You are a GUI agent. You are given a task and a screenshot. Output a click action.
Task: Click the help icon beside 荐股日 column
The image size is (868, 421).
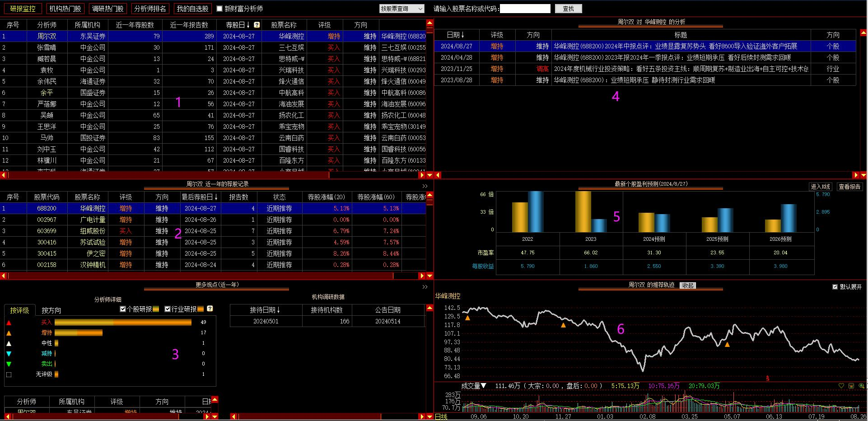point(257,25)
